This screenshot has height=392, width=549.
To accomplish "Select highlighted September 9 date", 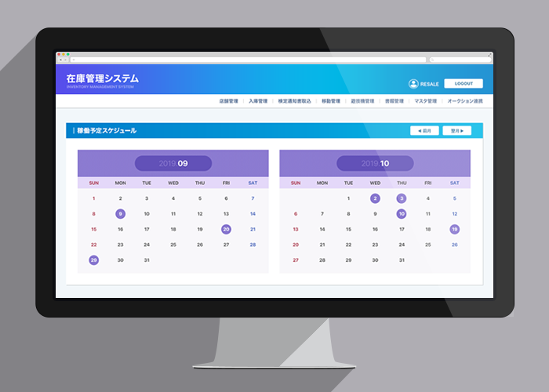I will [120, 213].
